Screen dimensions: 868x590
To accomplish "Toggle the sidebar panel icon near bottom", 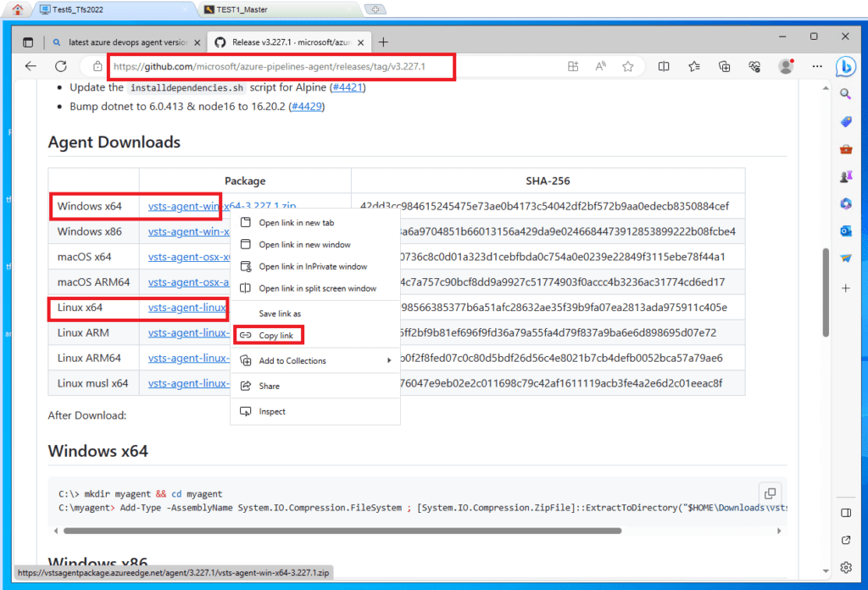I will coord(846,513).
